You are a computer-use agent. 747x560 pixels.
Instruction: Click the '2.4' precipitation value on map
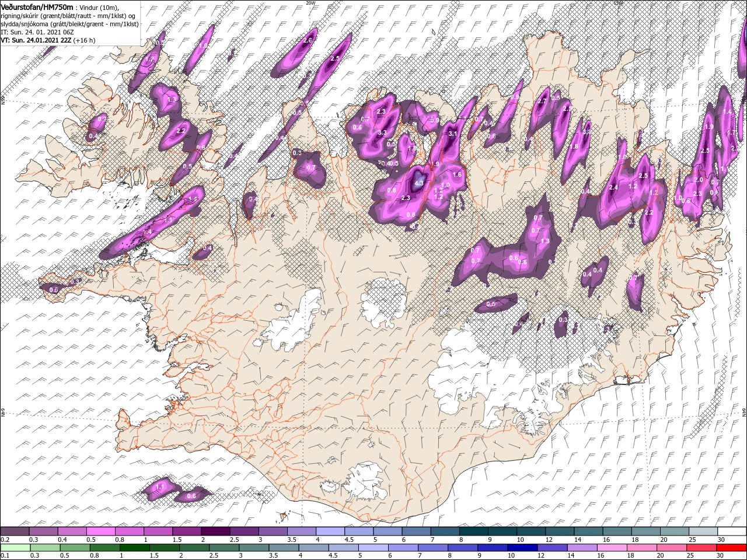point(613,187)
